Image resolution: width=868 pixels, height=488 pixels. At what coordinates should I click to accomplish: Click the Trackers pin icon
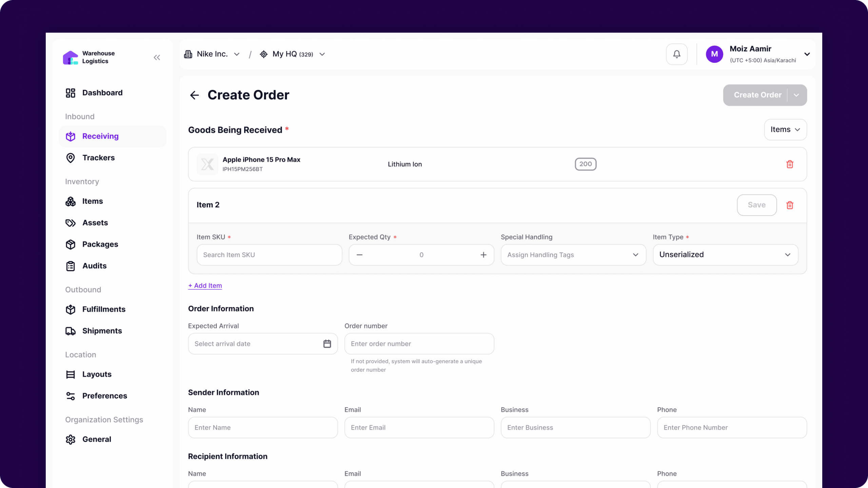tap(71, 158)
